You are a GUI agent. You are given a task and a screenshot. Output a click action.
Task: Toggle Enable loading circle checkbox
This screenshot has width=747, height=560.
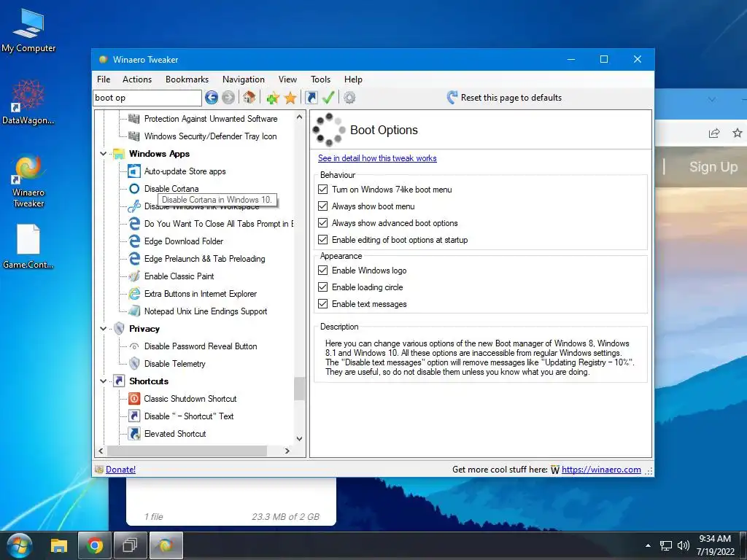point(323,287)
